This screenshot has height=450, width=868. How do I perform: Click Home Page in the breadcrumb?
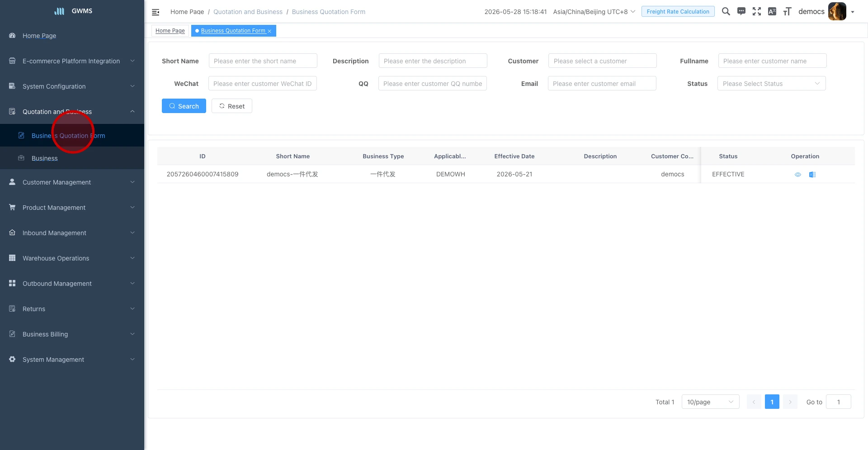point(187,12)
